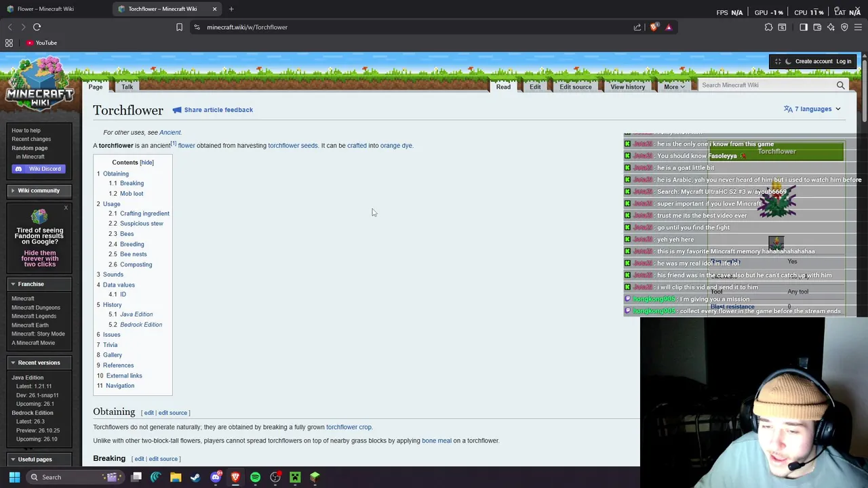Open Steam from the taskbar

click(195, 477)
